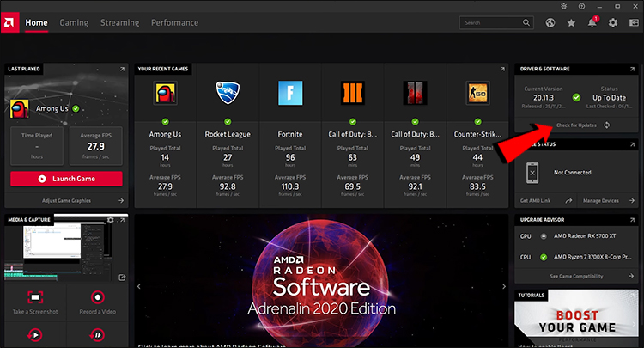Viewport: 644px width, 348px height.
Task: Select the Among Us icon in recent games
Action: point(165,93)
